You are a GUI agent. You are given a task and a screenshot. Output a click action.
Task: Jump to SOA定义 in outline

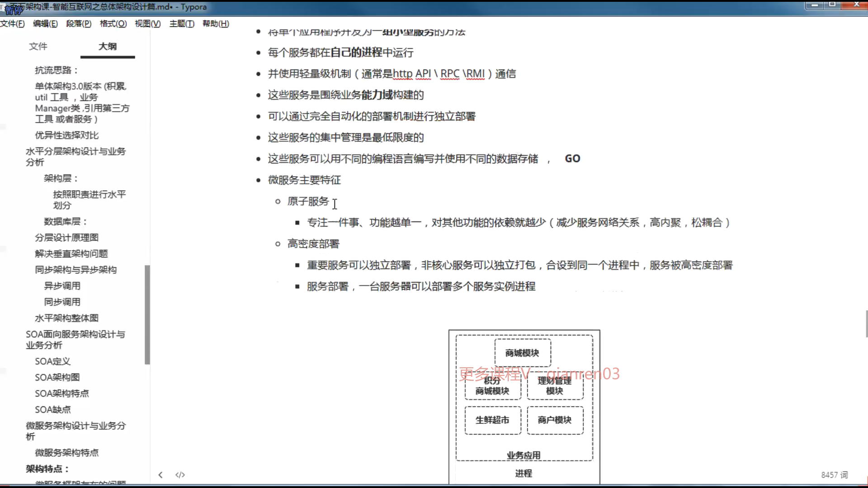tap(52, 361)
